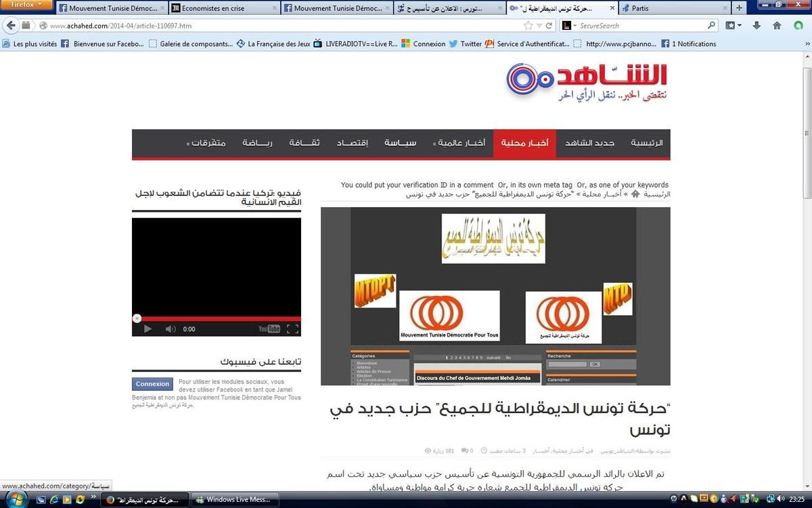This screenshot has width=812, height=508.
Task: Open the LIVERADIOTV bookmark
Action: (x=355, y=44)
